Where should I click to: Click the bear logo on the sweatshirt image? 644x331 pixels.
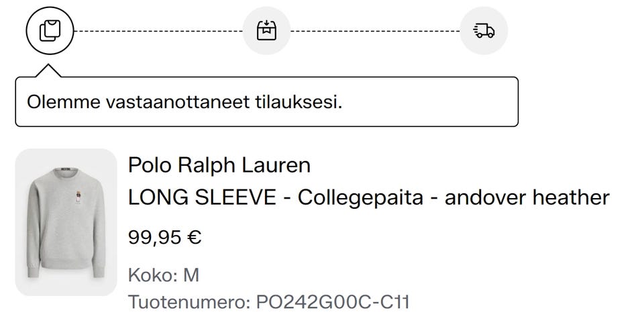[x=76, y=197]
